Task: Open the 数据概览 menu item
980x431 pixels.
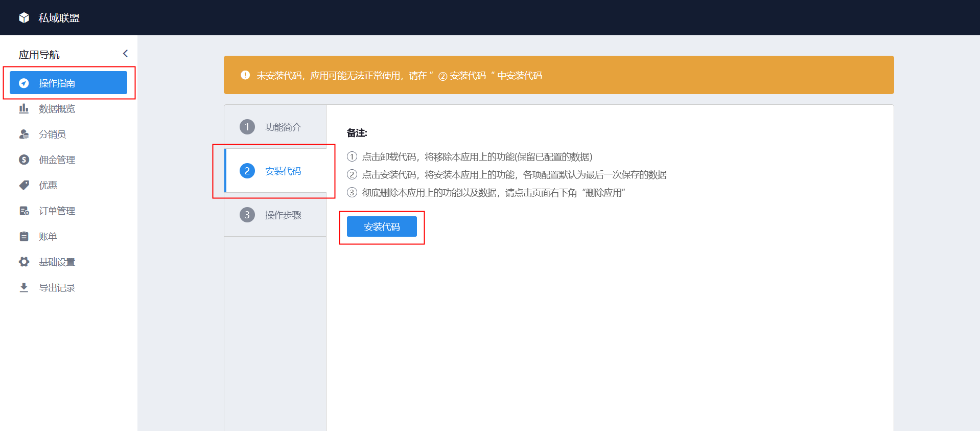Action: [x=68, y=108]
